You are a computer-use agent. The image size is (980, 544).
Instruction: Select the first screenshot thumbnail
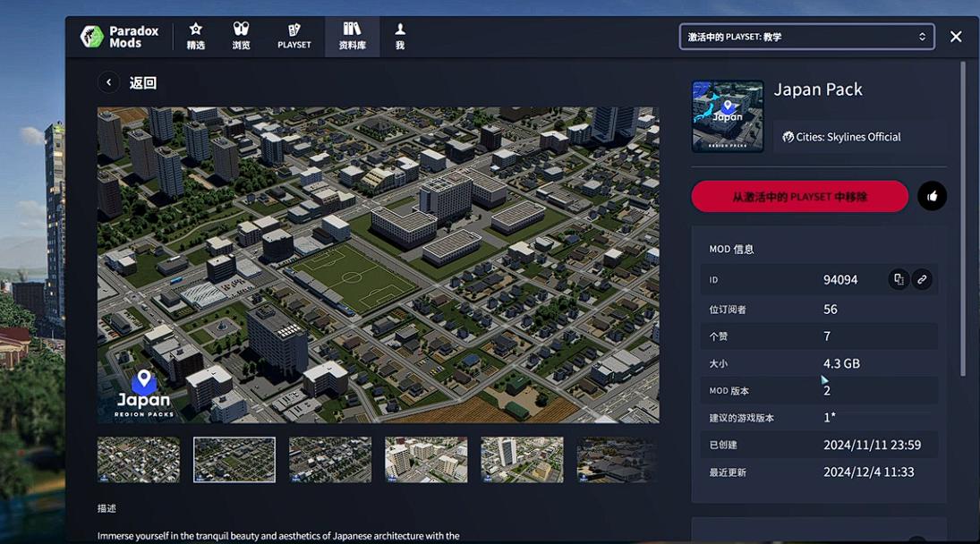pyautogui.click(x=139, y=460)
